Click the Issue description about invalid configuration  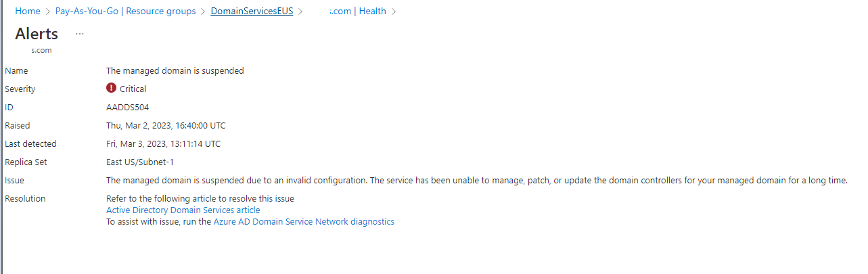pyautogui.click(x=477, y=180)
